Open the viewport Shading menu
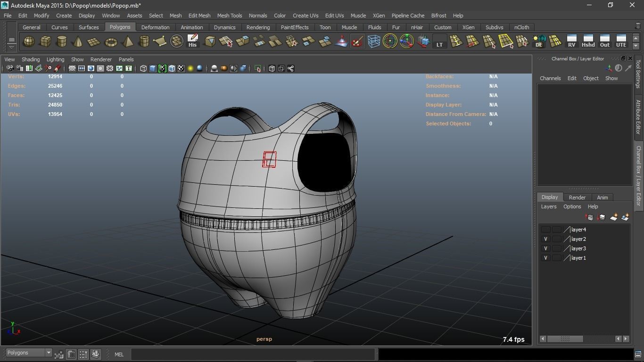 31,59
